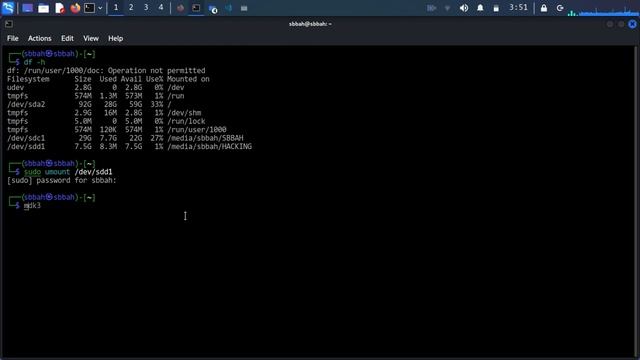Open the notifications bell icon
This screenshot has width=640, height=360.
click(480, 8)
